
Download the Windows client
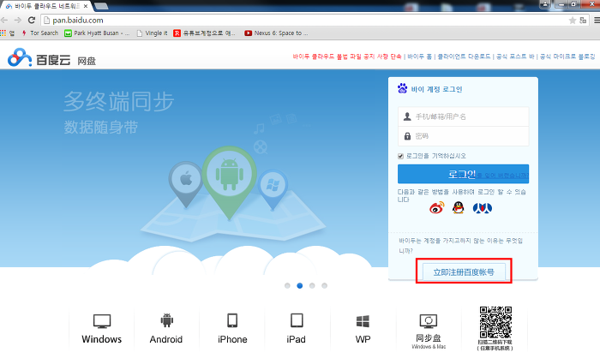pyautogui.click(x=102, y=329)
